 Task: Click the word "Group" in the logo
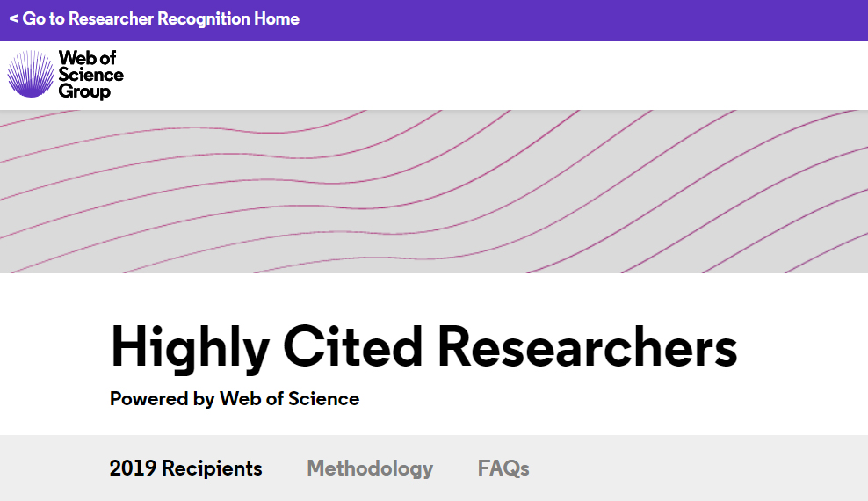[x=84, y=91]
